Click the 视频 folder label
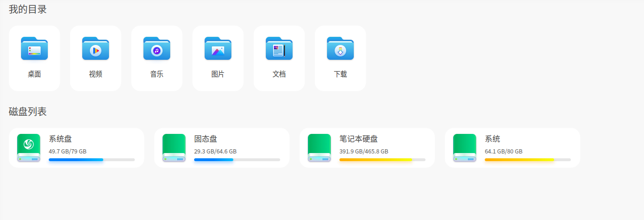This screenshot has width=644, height=220. pos(96,74)
